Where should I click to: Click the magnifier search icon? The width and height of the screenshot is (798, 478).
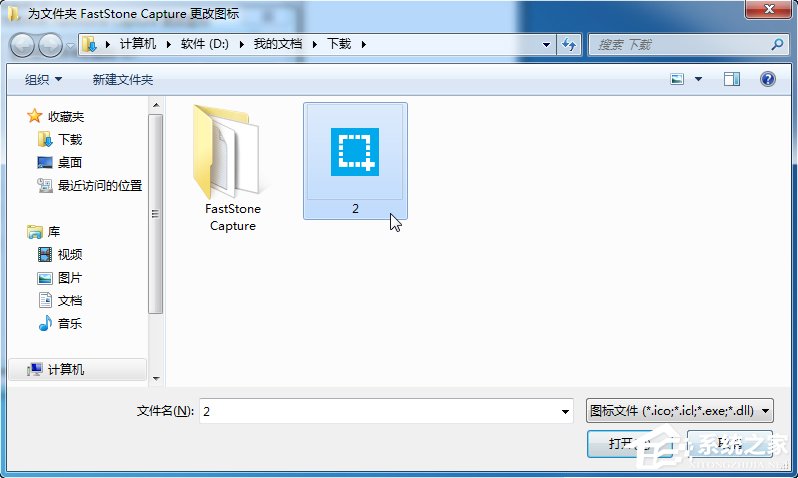[777, 45]
